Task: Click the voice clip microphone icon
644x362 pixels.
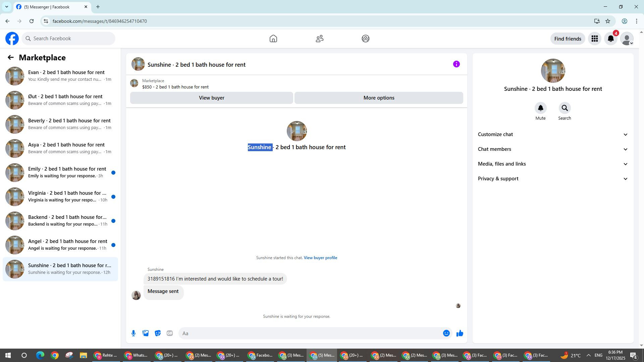Action: coord(133,333)
